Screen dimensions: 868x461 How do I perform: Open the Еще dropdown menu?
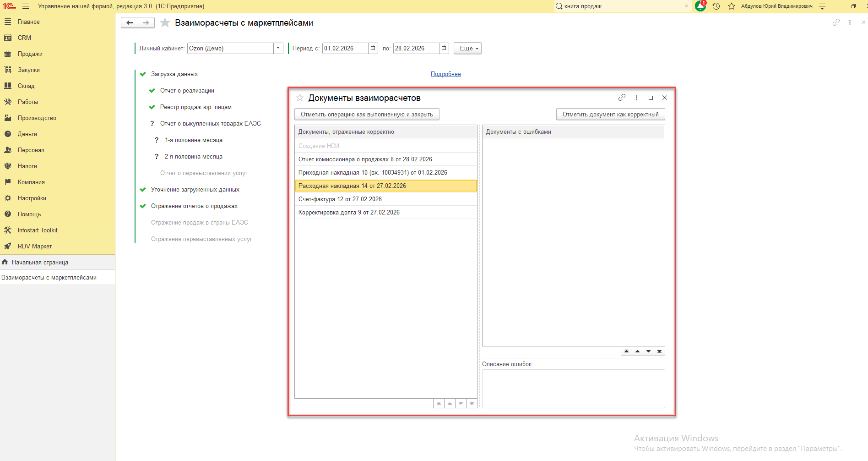pos(467,48)
